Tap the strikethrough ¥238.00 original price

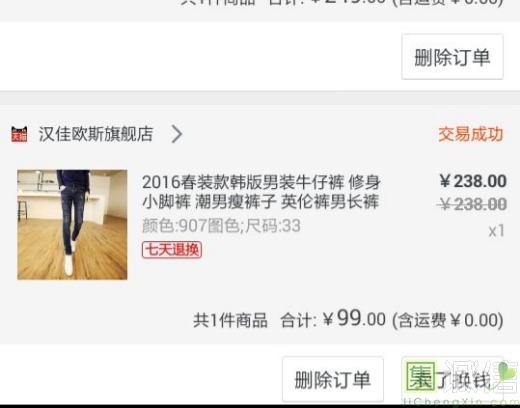(472, 204)
